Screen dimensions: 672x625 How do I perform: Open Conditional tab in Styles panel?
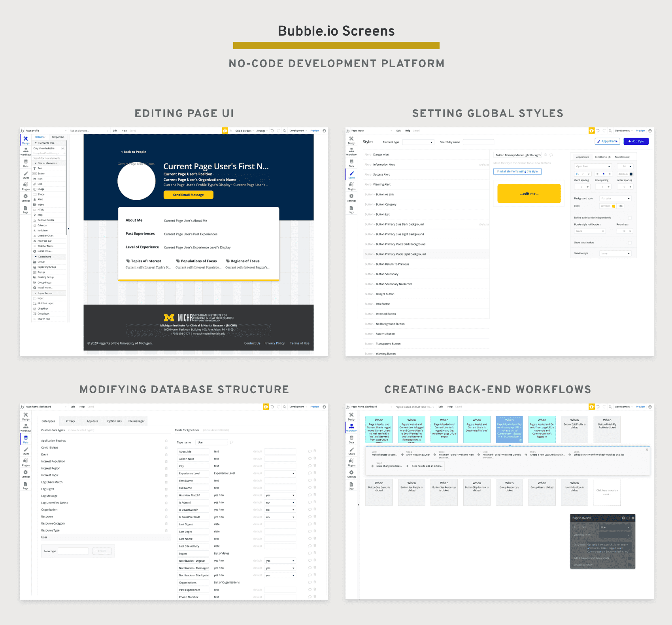coord(602,157)
